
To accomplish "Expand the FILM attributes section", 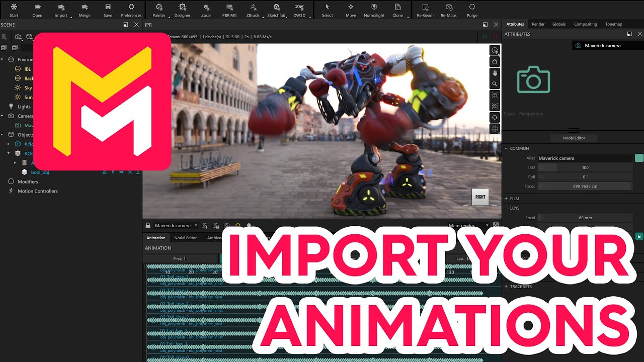I will 506,199.
